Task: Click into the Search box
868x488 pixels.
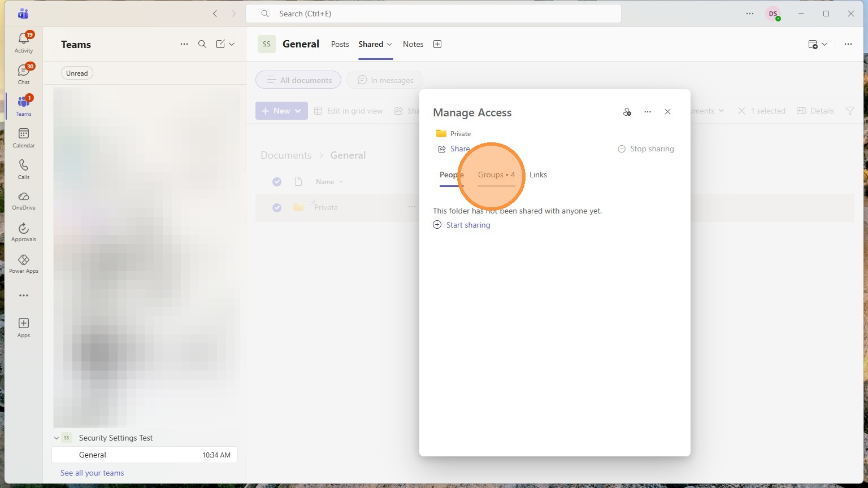Action: 433,14
